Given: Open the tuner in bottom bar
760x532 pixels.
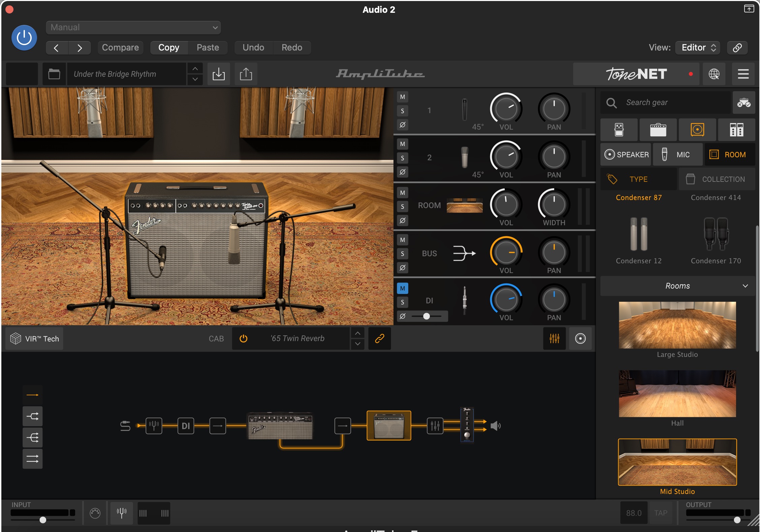Looking at the screenshot, I should point(122,513).
